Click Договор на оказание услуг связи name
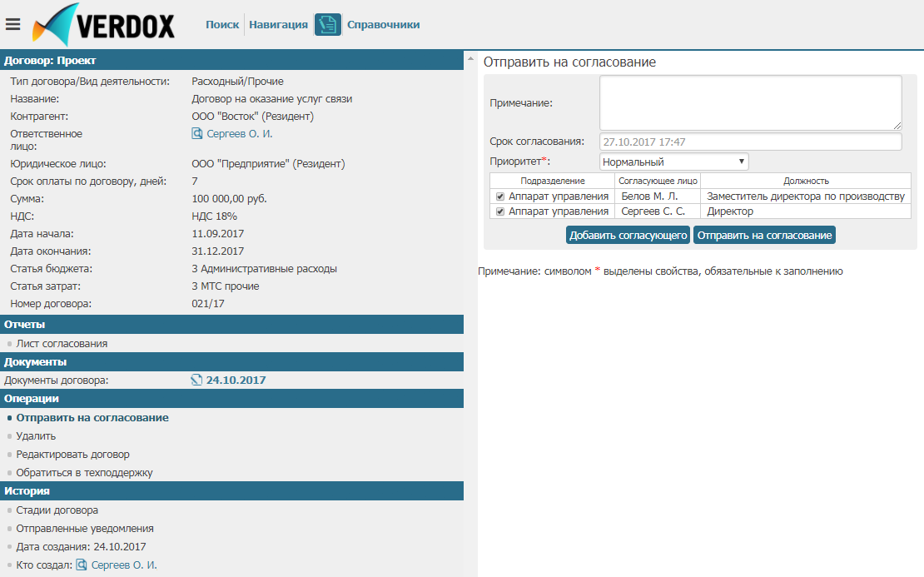Screen dimensions: 924x577 point(271,99)
